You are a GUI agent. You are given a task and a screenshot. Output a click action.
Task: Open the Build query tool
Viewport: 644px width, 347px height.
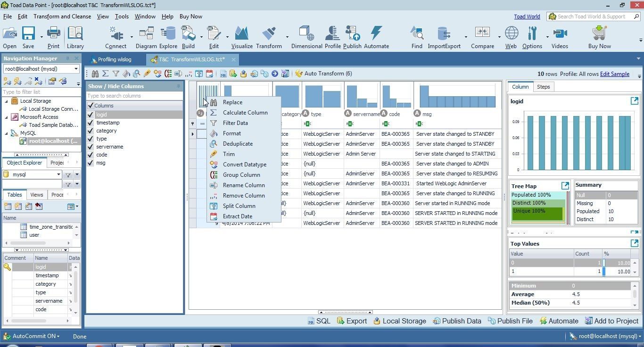point(188,38)
